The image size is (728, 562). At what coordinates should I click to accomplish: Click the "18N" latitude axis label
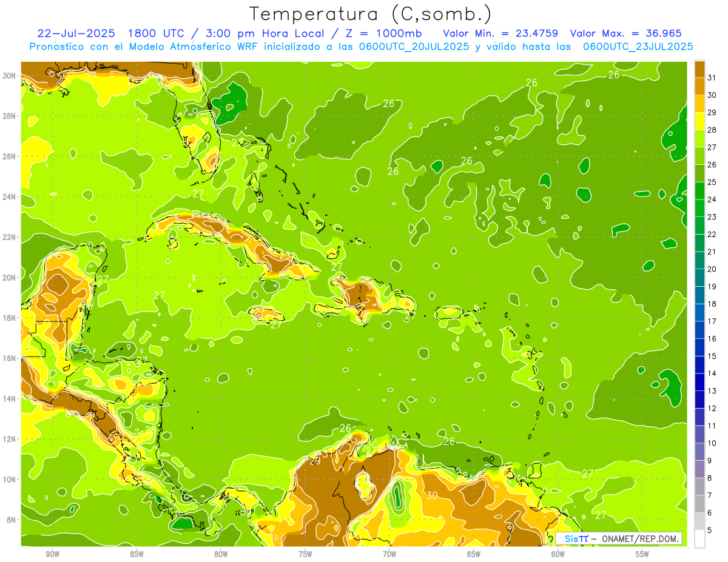click(10, 318)
